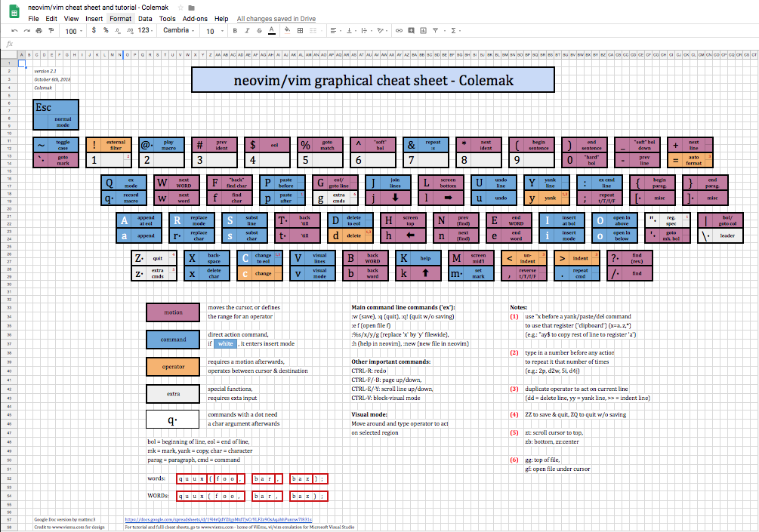Insert a link with the toolbar icon
Screen dimensions: 759x532
(399, 31)
